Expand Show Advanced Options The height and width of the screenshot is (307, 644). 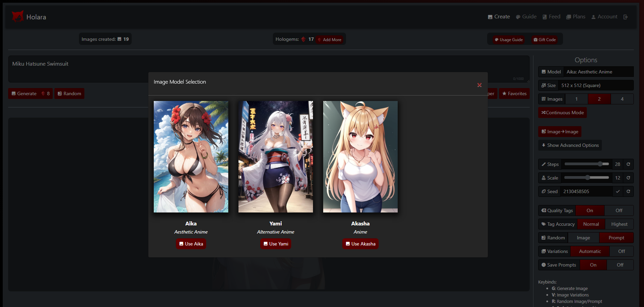point(570,145)
